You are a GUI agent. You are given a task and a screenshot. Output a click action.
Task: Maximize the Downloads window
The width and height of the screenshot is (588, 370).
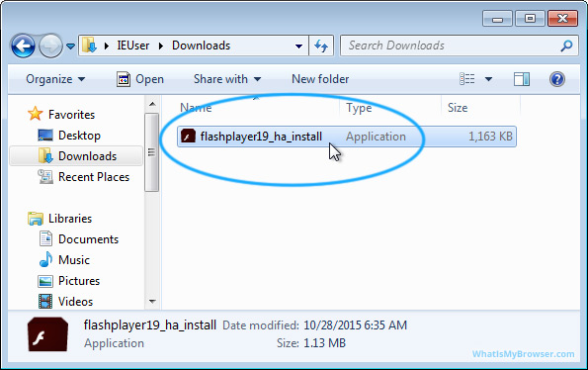pyautogui.click(x=530, y=19)
